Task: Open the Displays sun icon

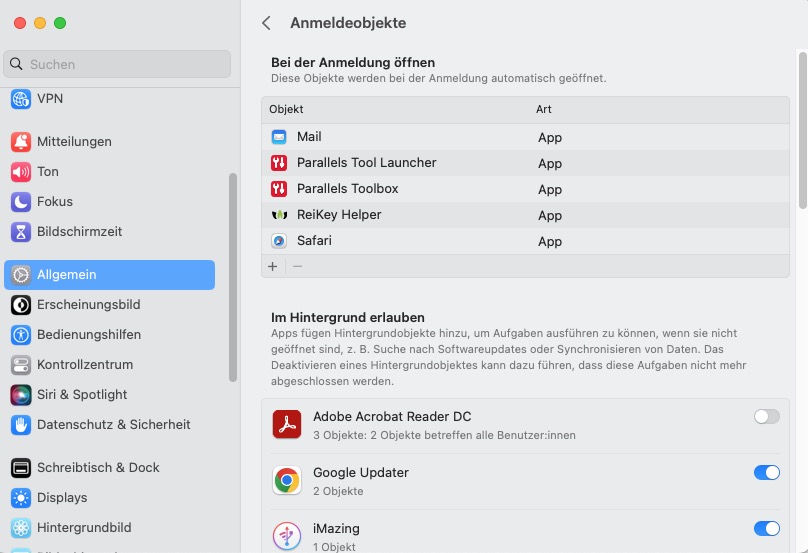Action: 21,497
